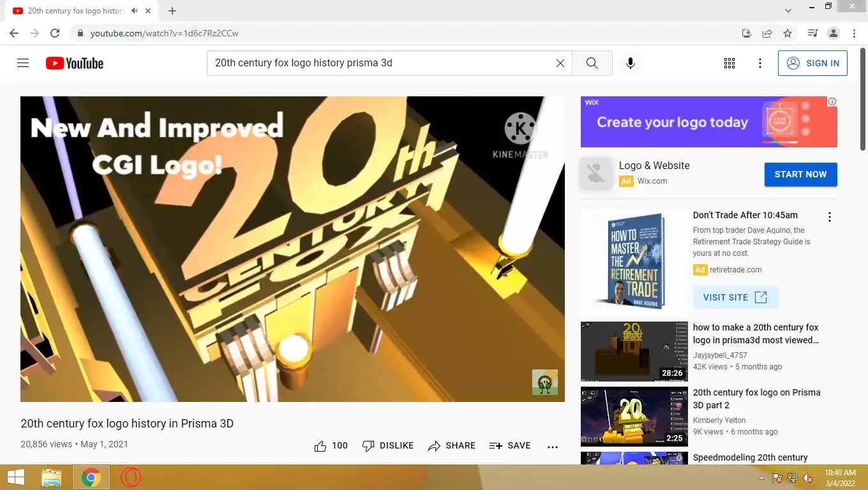Open Opera from the taskbar
This screenshot has width=868, height=490.
[x=131, y=477]
